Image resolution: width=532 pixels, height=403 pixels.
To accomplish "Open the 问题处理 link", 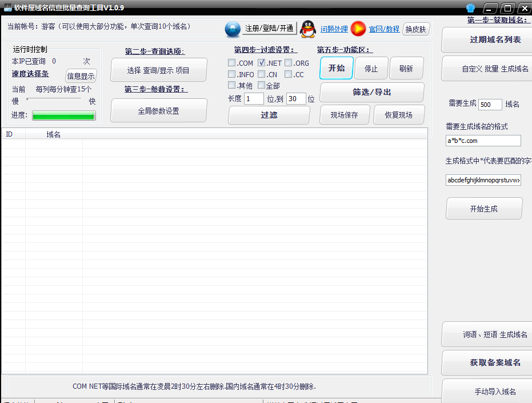I will coord(334,29).
